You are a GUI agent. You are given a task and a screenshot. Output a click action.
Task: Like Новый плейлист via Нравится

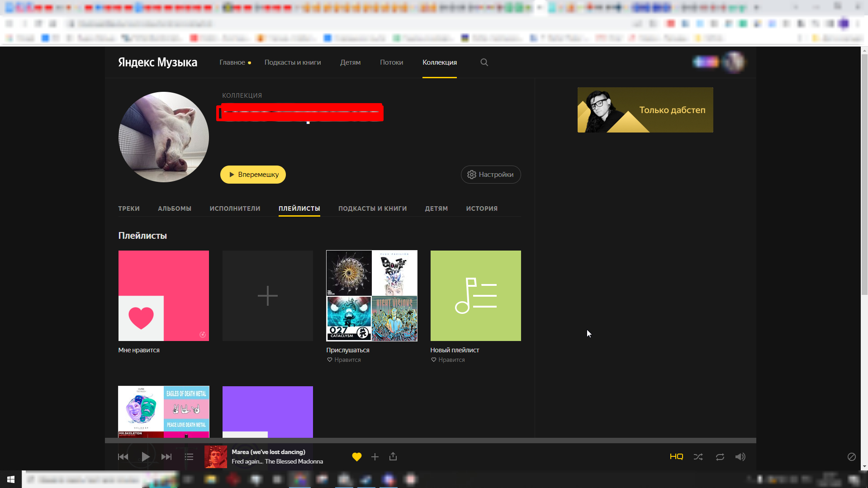pos(448,360)
